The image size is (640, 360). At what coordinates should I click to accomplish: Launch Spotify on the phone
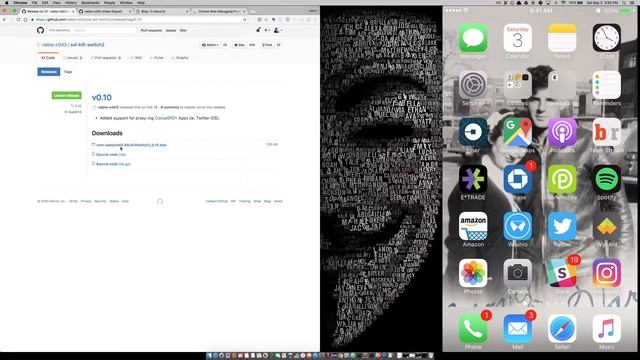(x=607, y=179)
